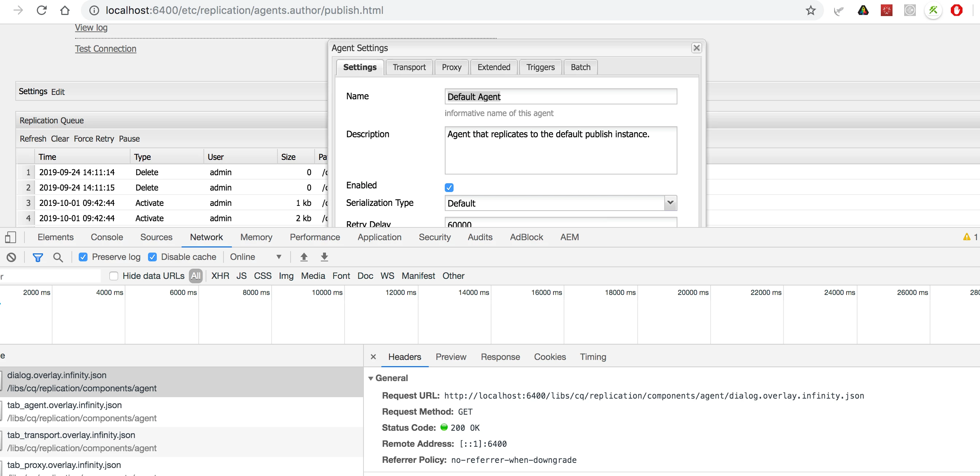Click the agent Name input field
Screen dimensions: 980x476
coord(560,97)
